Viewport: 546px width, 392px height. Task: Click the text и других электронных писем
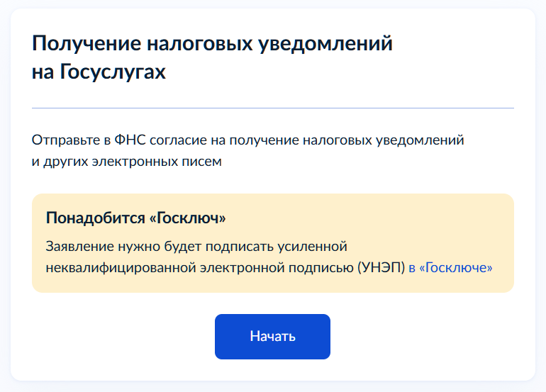click(127, 161)
